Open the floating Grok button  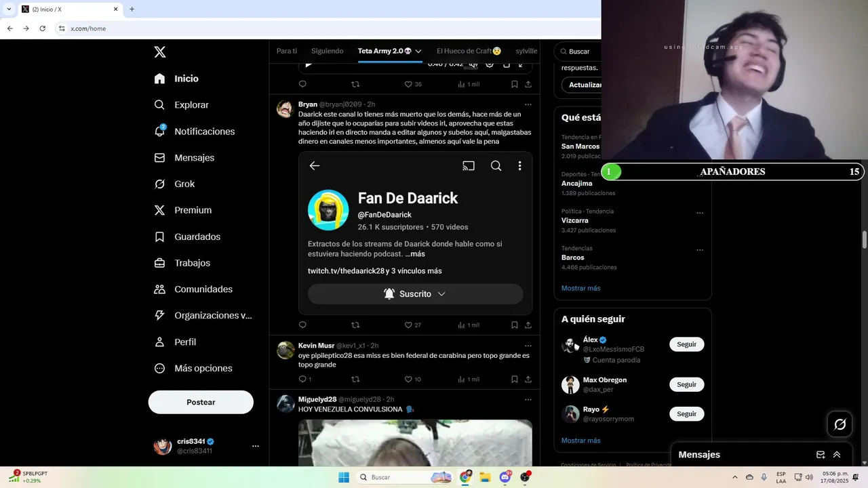(x=840, y=424)
